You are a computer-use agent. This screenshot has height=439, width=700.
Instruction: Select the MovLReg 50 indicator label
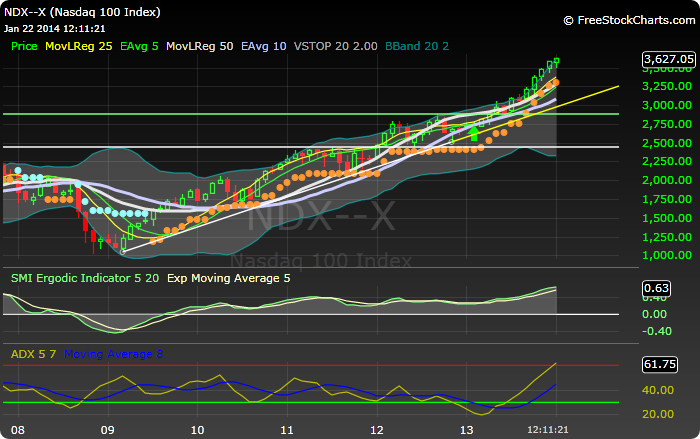pos(200,46)
